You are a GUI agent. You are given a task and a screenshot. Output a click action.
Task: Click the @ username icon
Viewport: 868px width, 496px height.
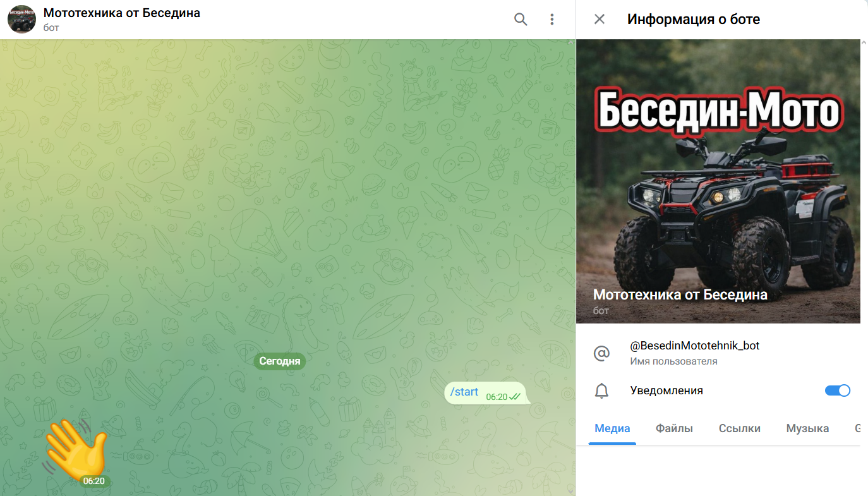tap(601, 353)
